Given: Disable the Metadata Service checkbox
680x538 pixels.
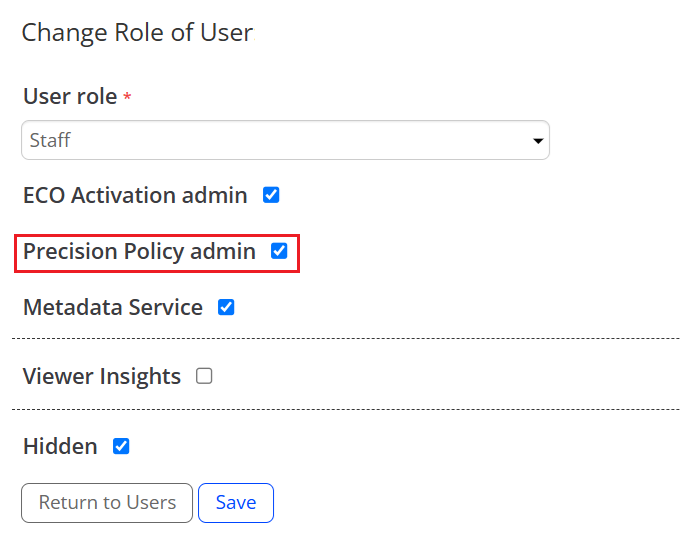Looking at the screenshot, I should pos(226,307).
